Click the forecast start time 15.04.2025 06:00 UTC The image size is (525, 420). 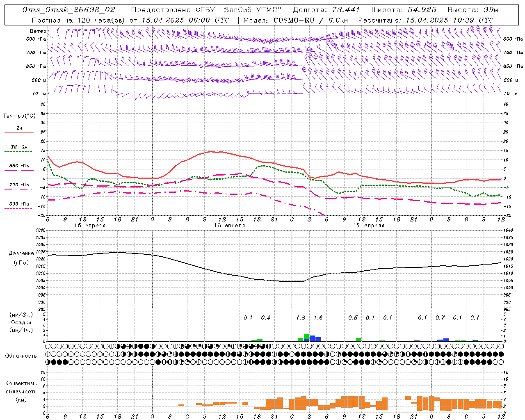tap(185, 20)
